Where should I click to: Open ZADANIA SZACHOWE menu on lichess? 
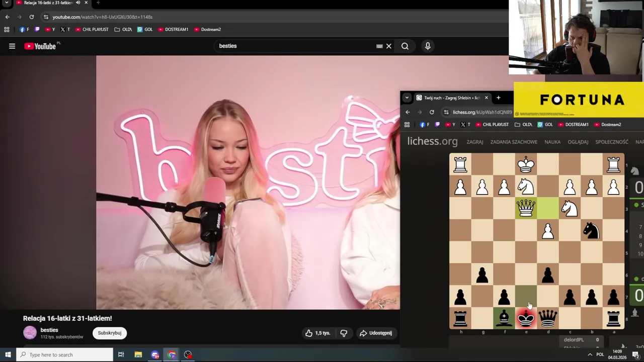(x=514, y=142)
